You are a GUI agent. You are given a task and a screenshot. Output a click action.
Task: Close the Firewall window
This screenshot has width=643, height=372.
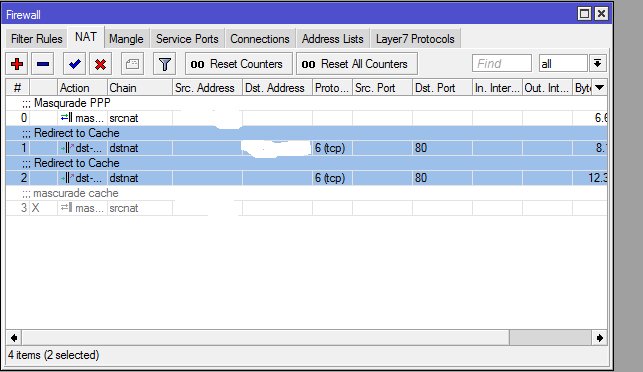601,14
